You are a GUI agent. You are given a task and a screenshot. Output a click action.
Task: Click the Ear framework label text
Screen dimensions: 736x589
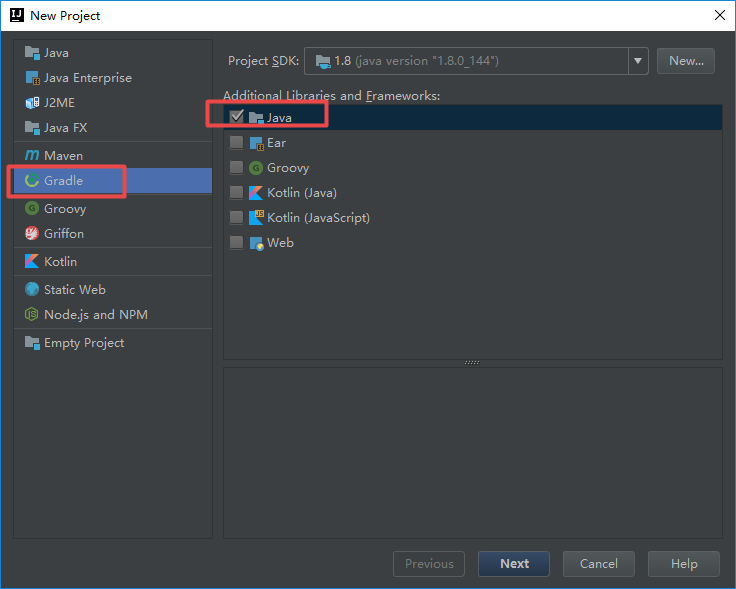276,143
